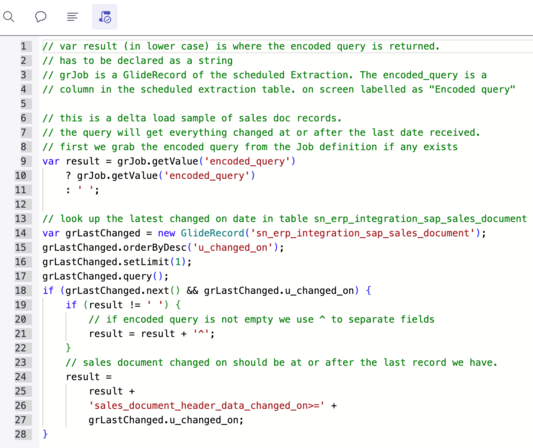Click the '? grJob.getValue' ternary line
Viewport: 533px width, 448px height.
[x=160, y=175]
